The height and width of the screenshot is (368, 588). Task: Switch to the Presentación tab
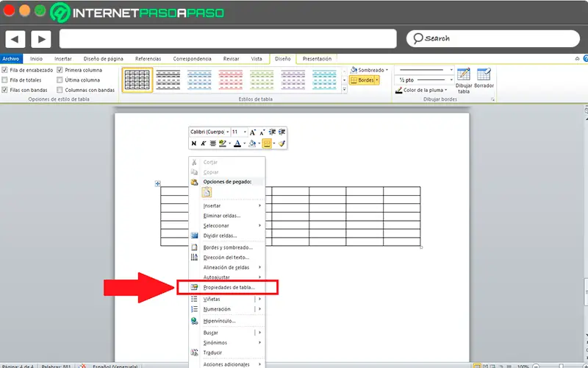[x=317, y=59]
